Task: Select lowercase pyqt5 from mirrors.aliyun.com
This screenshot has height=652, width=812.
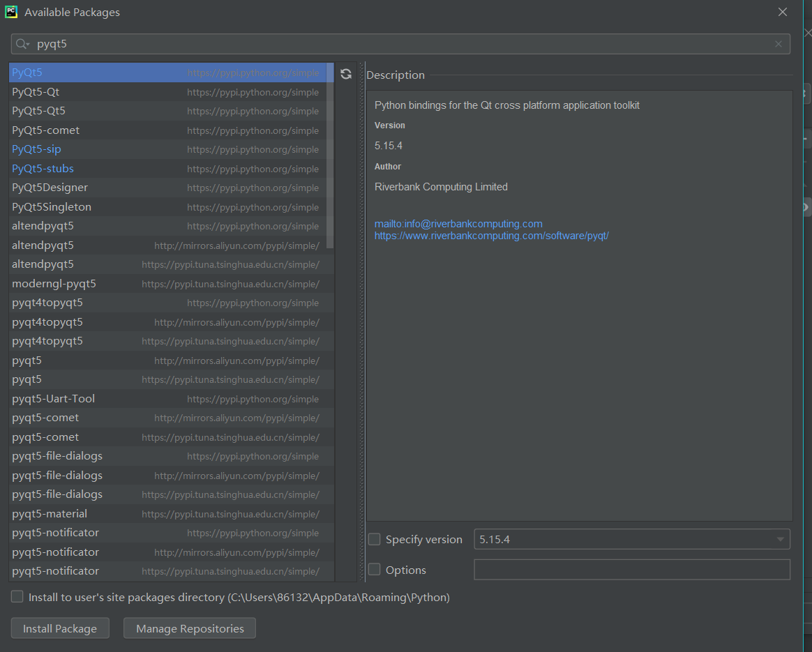Action: pyautogui.click(x=172, y=360)
